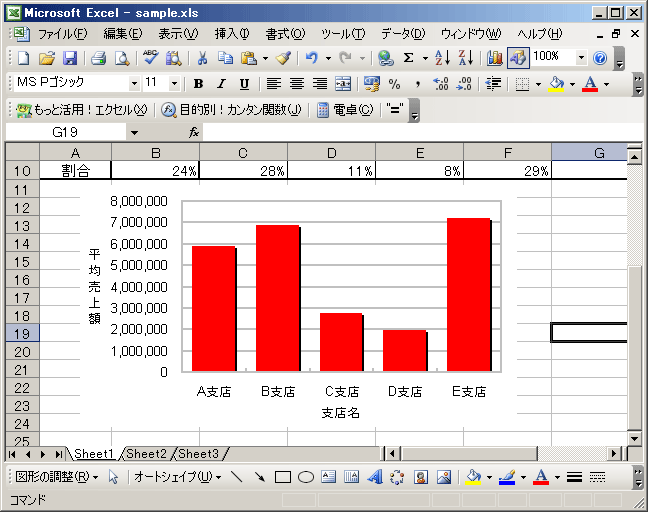Image resolution: width=648 pixels, height=512 pixels.
Task: Increase decimal places
Action: (x=441, y=84)
